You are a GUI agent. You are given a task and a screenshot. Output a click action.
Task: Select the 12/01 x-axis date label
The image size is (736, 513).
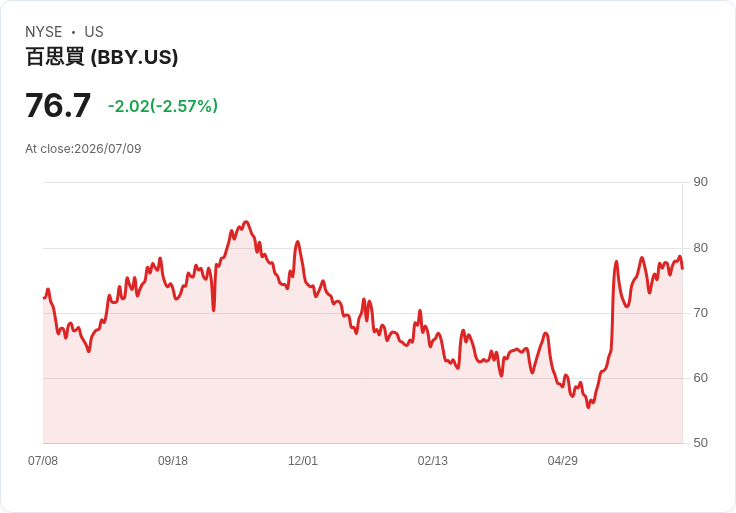(303, 460)
